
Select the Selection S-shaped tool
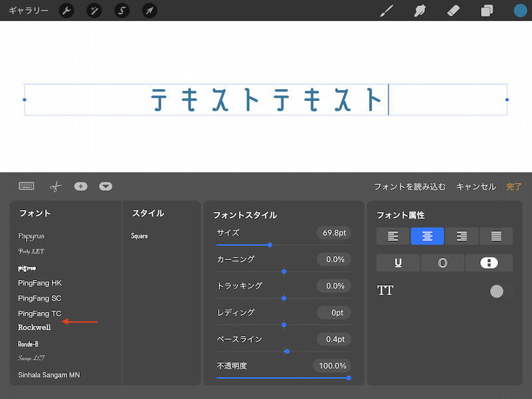(x=122, y=11)
